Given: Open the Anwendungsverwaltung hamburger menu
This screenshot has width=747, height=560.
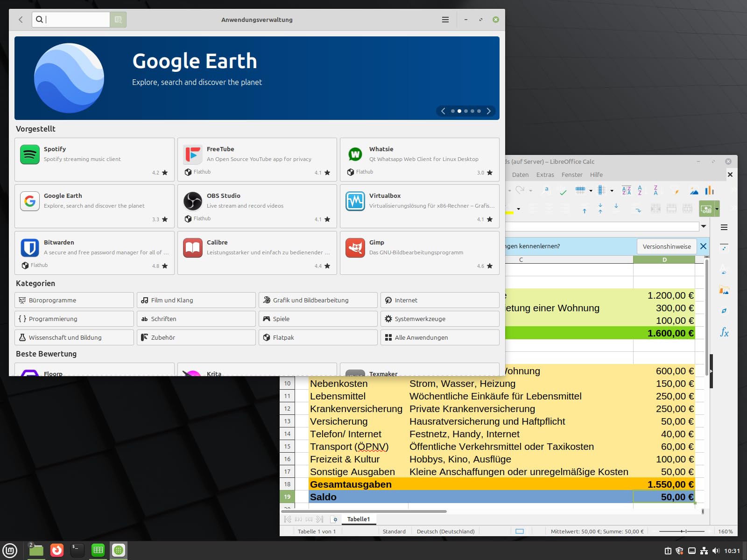Looking at the screenshot, I should 445,20.
